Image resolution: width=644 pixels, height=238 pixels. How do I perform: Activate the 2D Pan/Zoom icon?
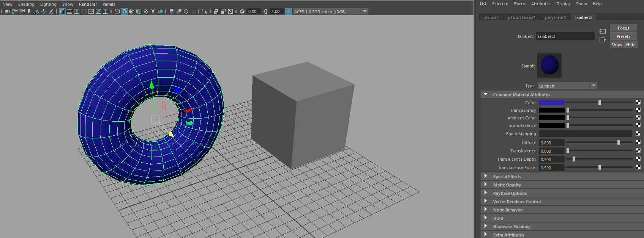click(44, 11)
